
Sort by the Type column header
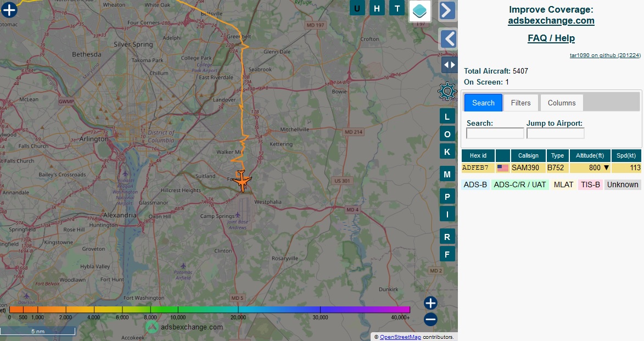click(x=557, y=156)
